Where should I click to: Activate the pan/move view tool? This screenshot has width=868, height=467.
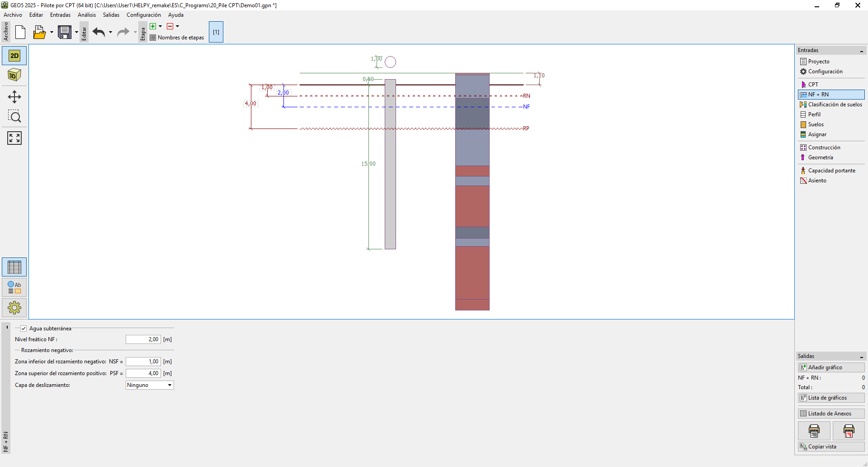[x=14, y=97]
